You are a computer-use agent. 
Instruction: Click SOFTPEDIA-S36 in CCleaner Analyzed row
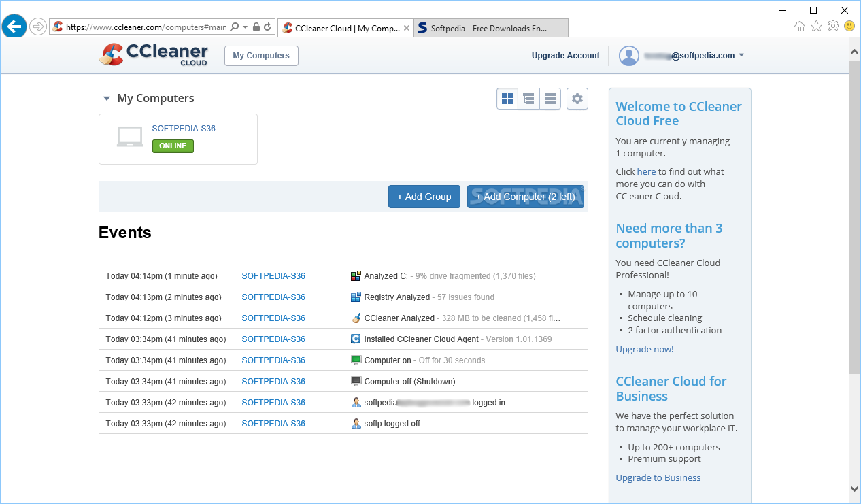click(x=273, y=318)
